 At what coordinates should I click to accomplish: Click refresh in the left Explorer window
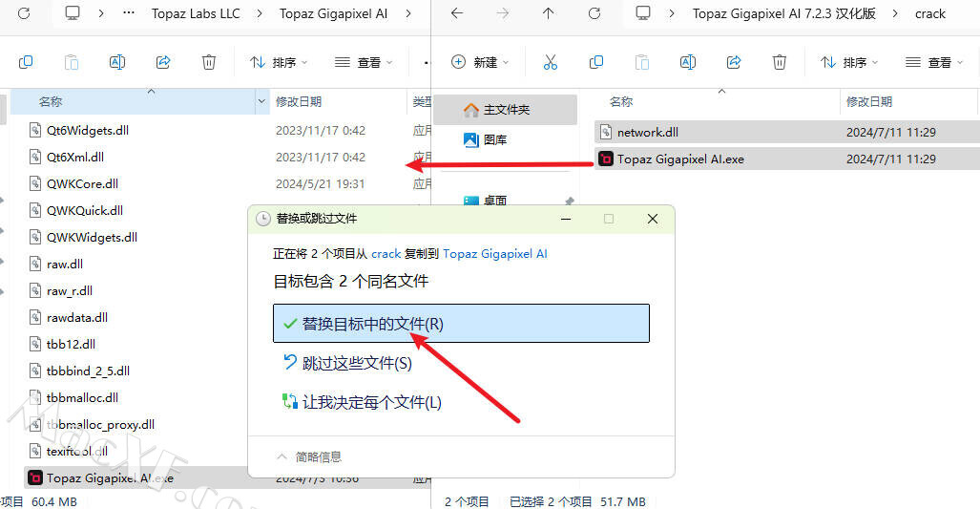(24, 13)
